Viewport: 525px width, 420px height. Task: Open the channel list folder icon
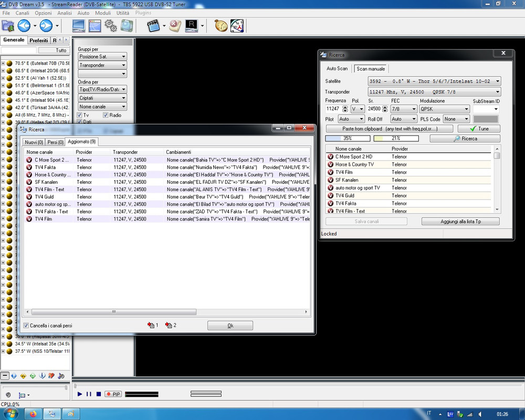pos(8,26)
